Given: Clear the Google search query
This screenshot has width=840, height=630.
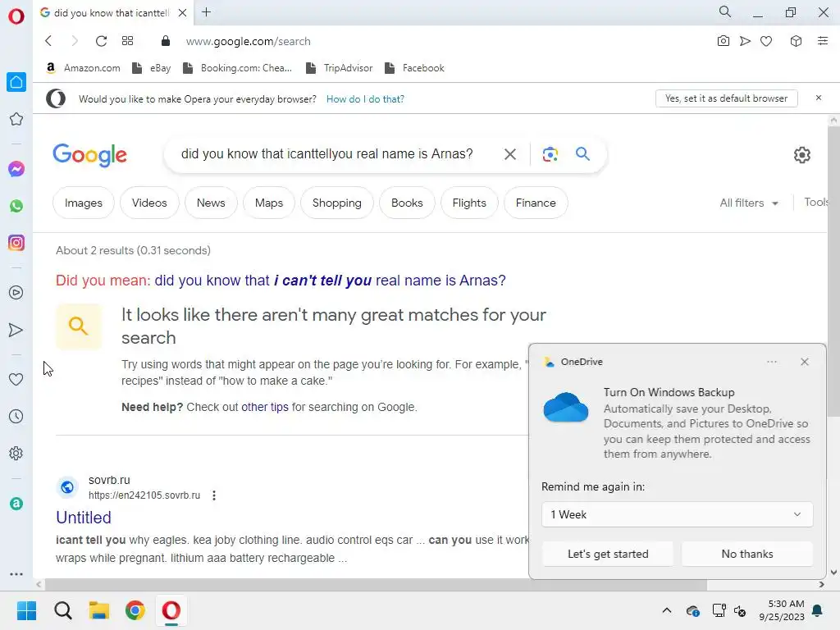Looking at the screenshot, I should click(x=510, y=154).
